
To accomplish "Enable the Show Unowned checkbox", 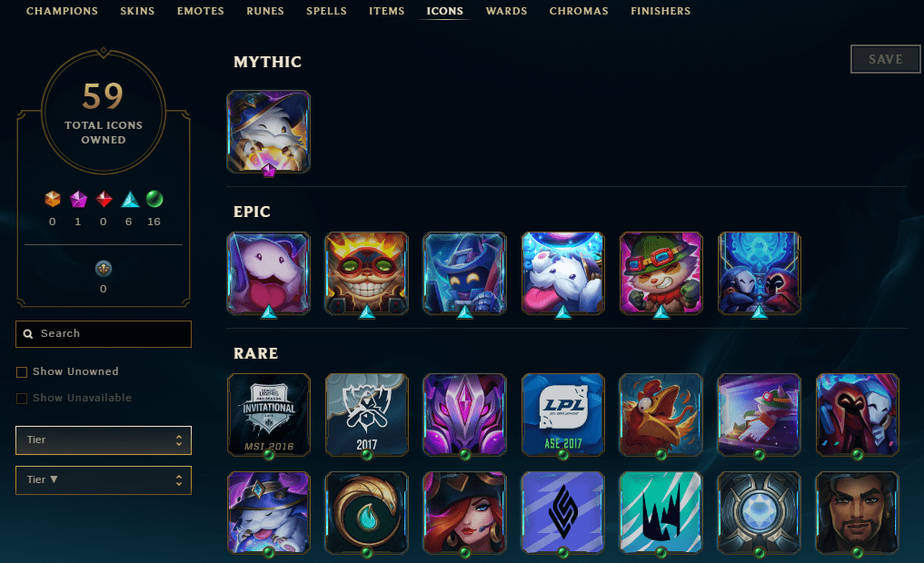I will pyautogui.click(x=22, y=372).
